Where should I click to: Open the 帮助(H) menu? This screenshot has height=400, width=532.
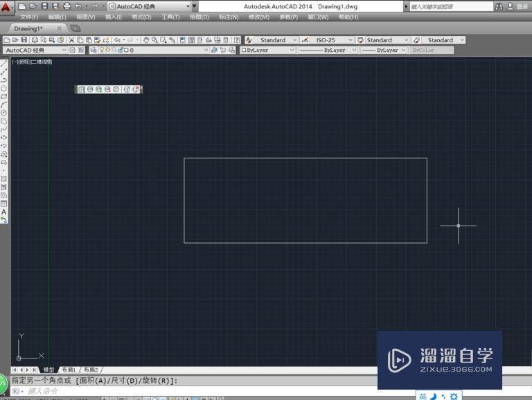pyautogui.click(x=348, y=17)
